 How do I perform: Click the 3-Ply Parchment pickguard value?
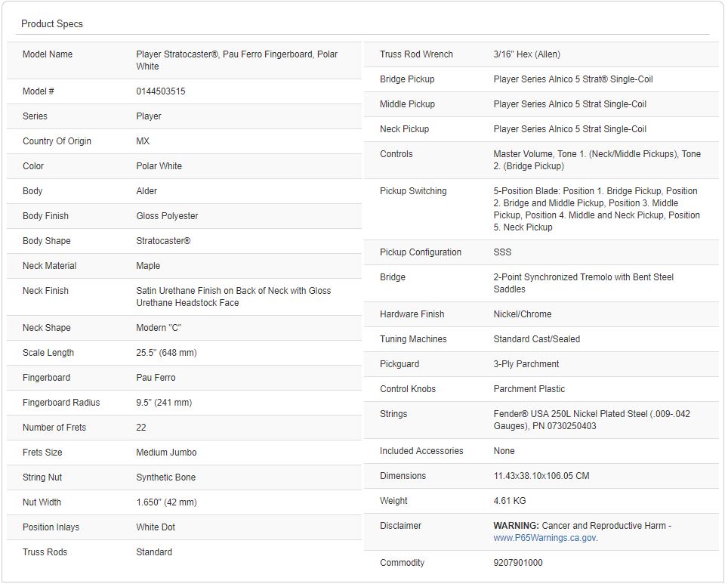click(526, 364)
